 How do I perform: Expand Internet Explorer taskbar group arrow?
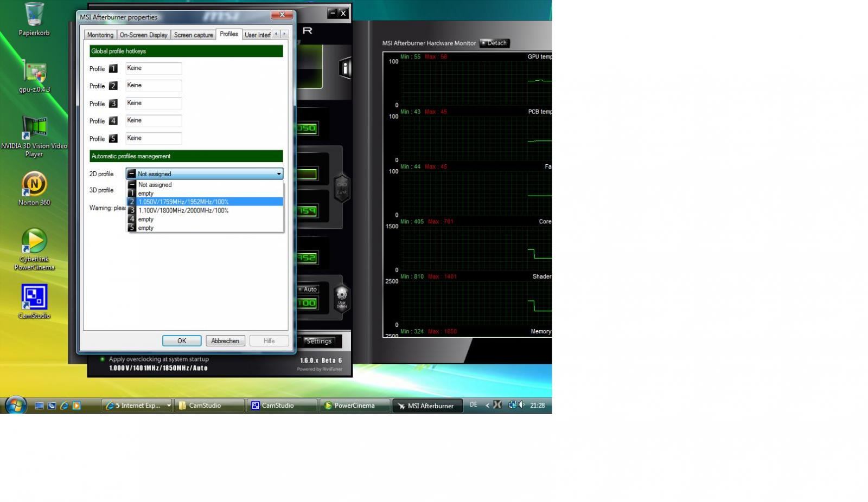point(168,406)
